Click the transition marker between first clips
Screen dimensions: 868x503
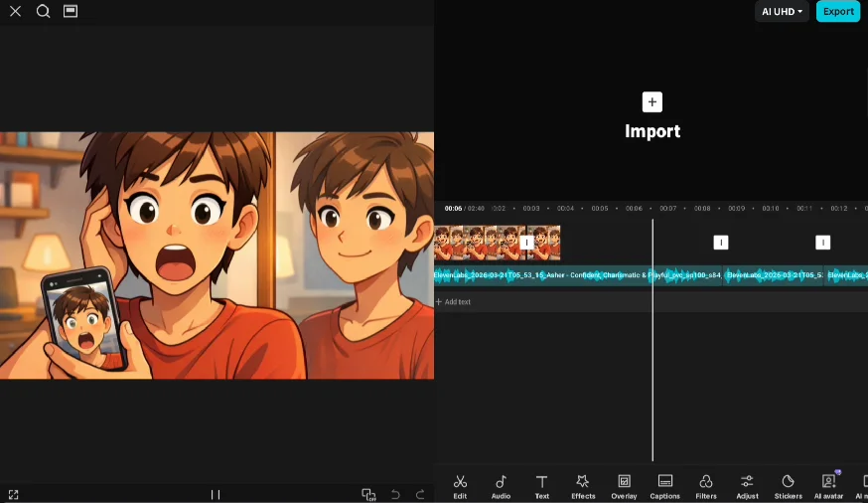(x=526, y=243)
